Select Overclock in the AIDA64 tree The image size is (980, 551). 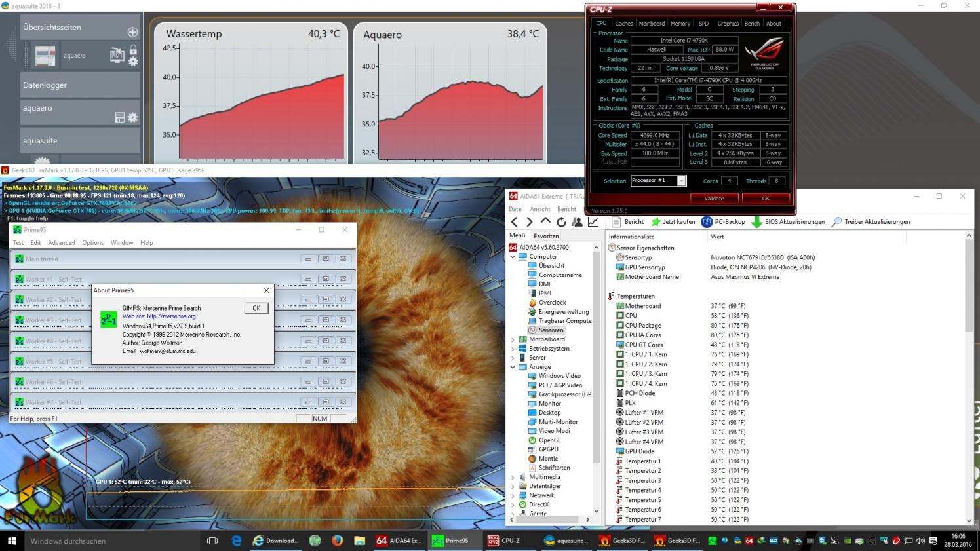coord(552,303)
